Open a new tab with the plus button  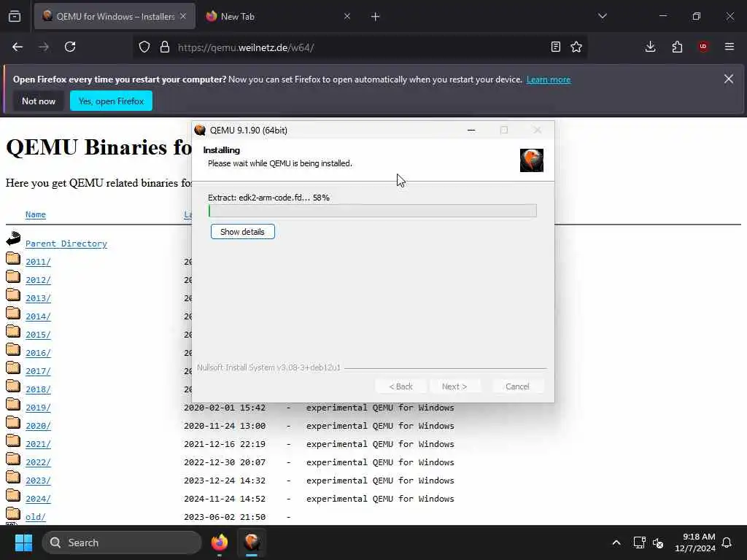(x=376, y=17)
